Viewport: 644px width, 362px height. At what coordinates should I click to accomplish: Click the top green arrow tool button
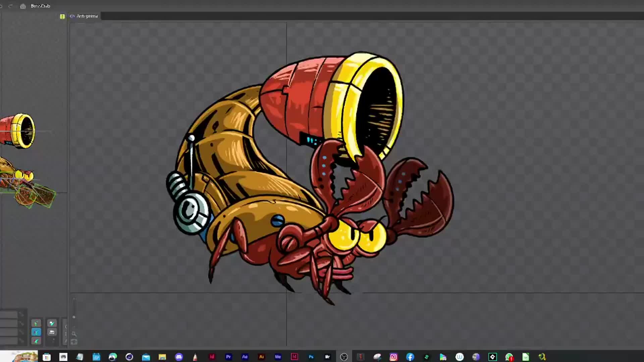[x=36, y=323]
